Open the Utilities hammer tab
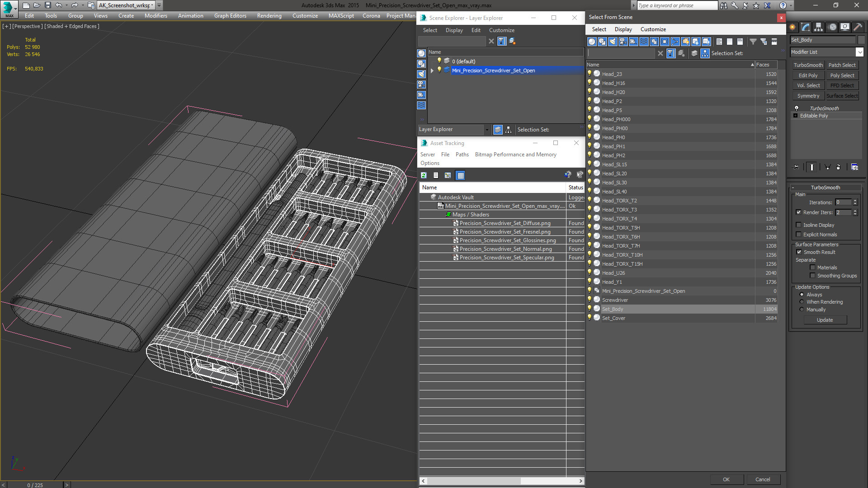868x488 pixels. (x=858, y=27)
